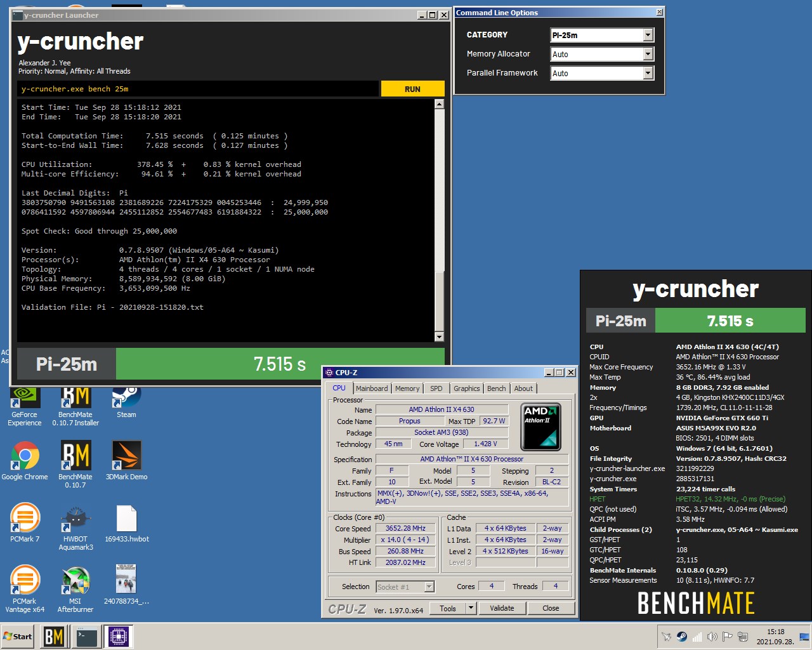Click the Pi-25m label in launcher

67,364
